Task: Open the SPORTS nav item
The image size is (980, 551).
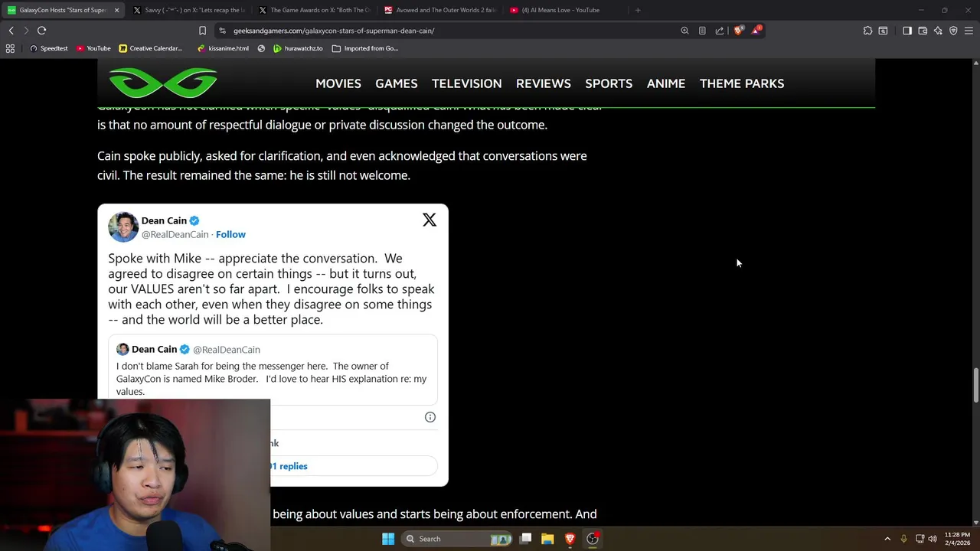Action: click(x=609, y=83)
